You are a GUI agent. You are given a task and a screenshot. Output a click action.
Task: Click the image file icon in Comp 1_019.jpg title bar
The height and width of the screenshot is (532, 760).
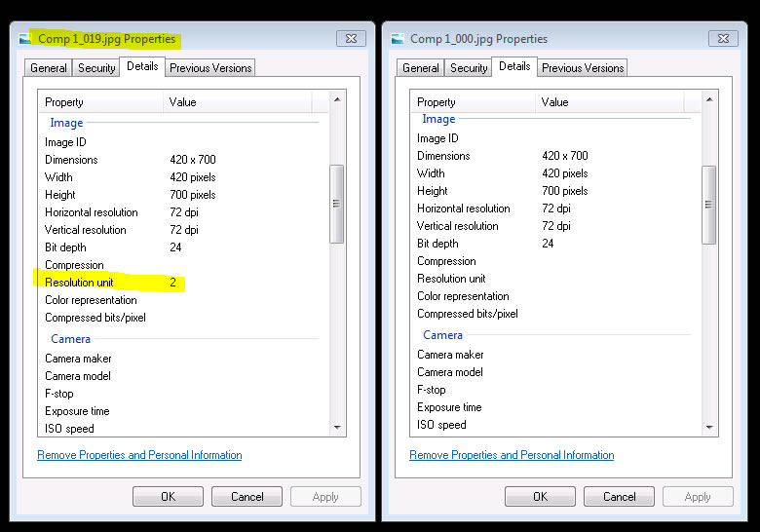point(25,39)
